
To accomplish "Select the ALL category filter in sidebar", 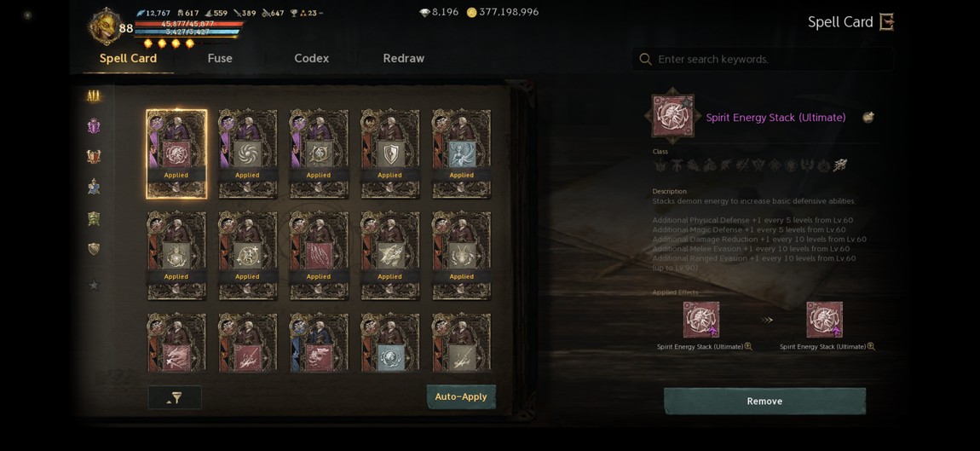I will tap(93, 95).
